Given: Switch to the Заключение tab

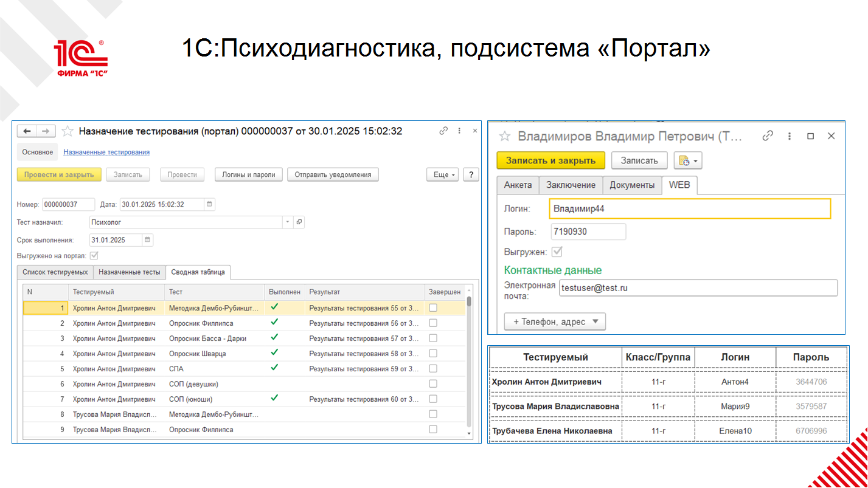Looking at the screenshot, I should [x=571, y=185].
